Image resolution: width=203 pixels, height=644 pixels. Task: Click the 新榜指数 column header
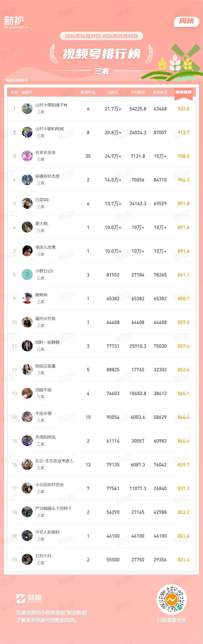click(183, 92)
